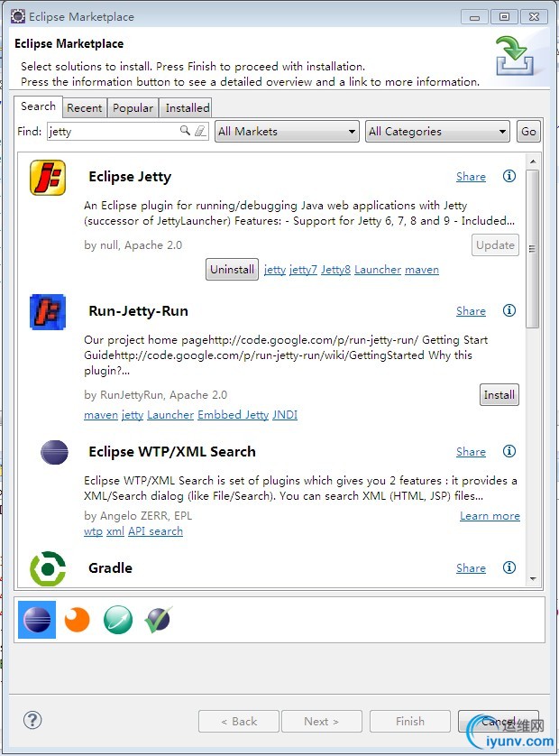Click Jetty8 tag under Eclipse Jetty
The image size is (559, 756).
(336, 270)
